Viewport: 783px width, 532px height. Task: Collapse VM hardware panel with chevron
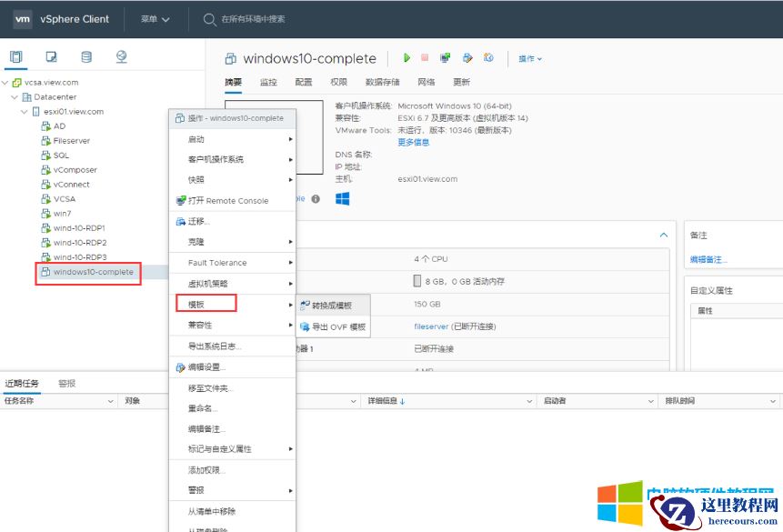[664, 235]
